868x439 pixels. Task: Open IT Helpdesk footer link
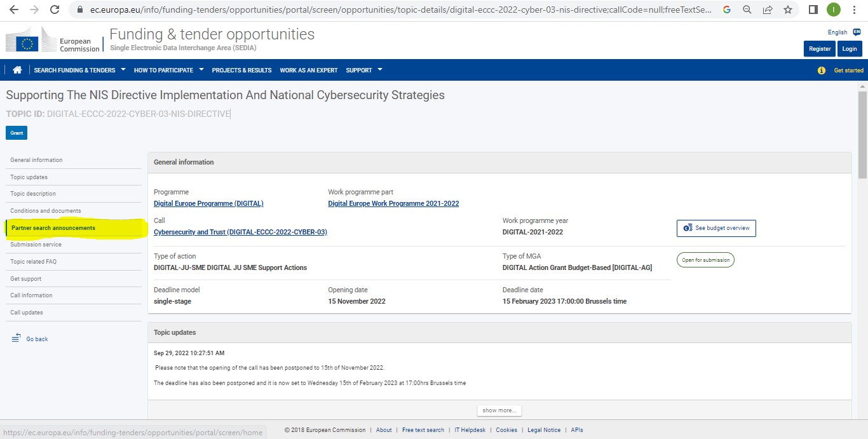tap(470, 430)
